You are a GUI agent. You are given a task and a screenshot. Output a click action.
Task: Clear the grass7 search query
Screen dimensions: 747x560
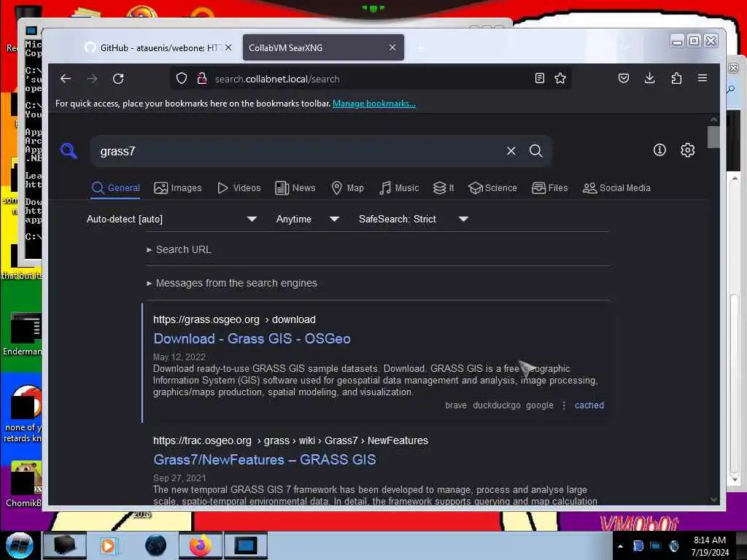(x=511, y=151)
